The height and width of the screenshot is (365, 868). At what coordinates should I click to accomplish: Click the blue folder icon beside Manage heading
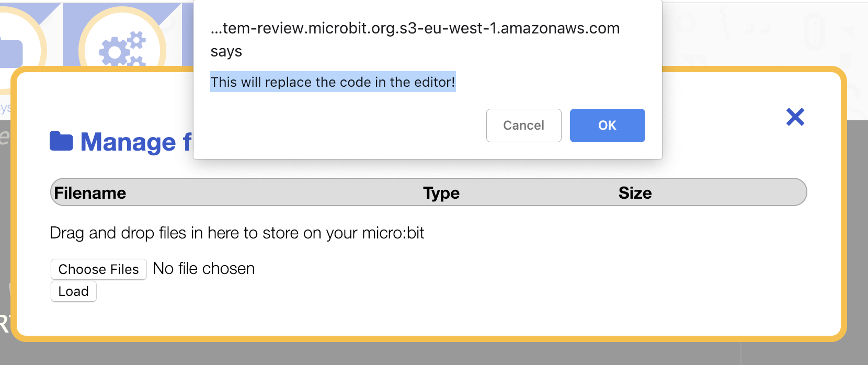61,141
